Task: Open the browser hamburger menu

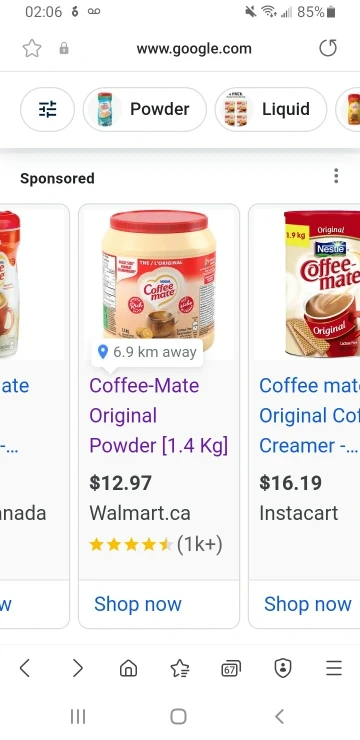Action: 334,668
